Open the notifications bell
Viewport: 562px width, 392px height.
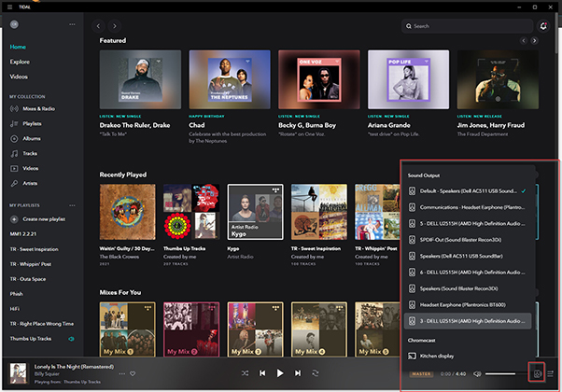[543, 26]
